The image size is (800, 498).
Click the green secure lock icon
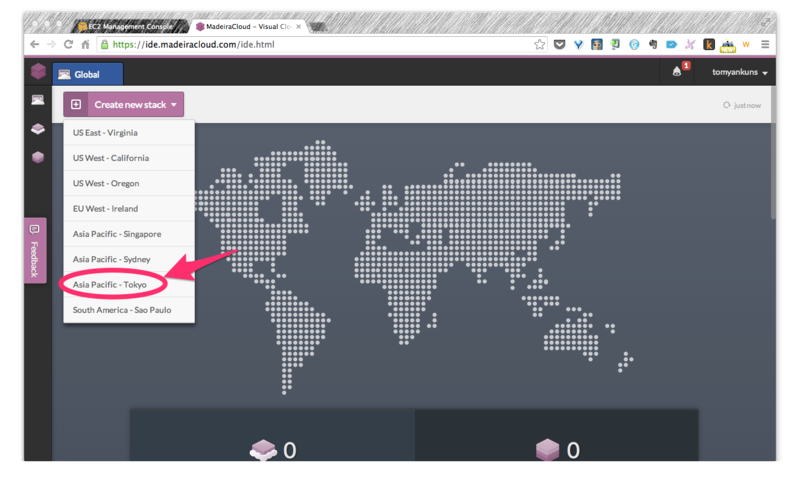point(104,44)
